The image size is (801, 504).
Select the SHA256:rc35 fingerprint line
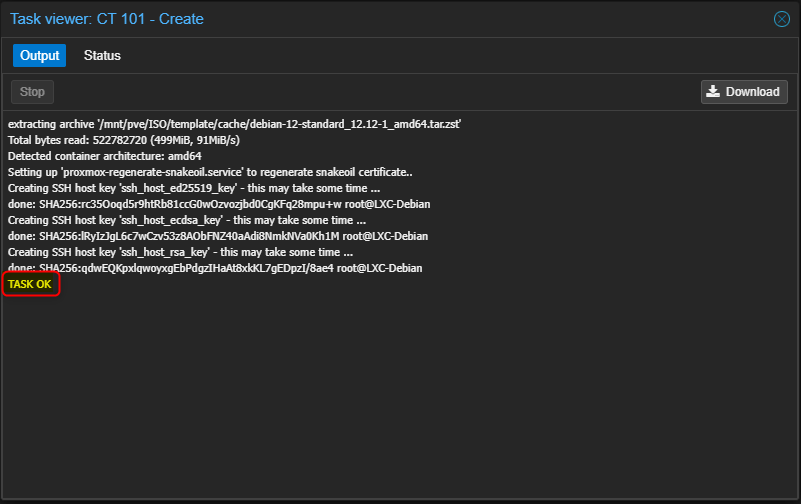(219, 204)
